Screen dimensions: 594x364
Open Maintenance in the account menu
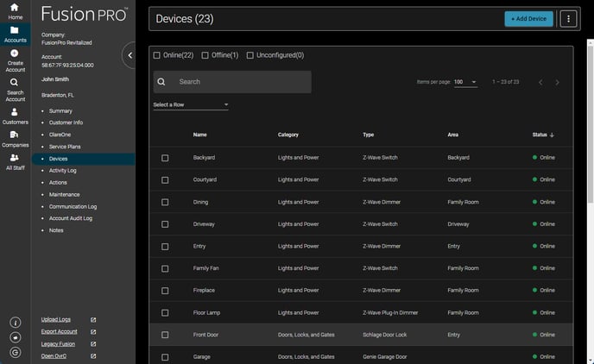tap(65, 194)
